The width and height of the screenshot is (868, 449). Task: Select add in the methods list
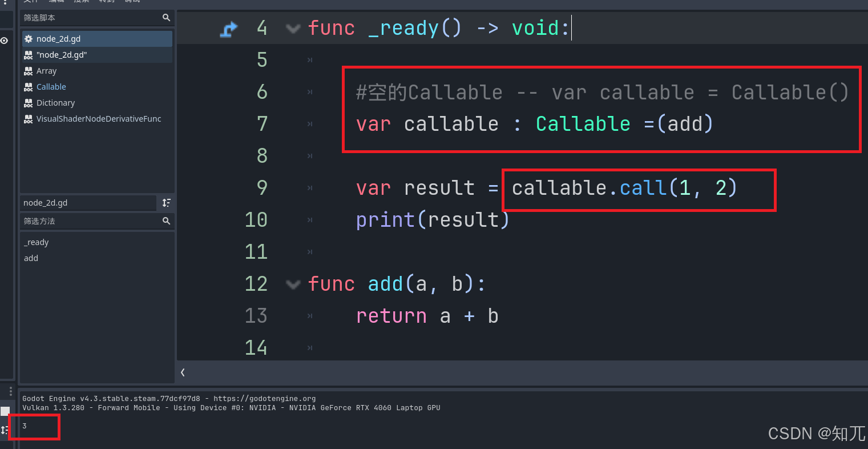click(x=31, y=258)
